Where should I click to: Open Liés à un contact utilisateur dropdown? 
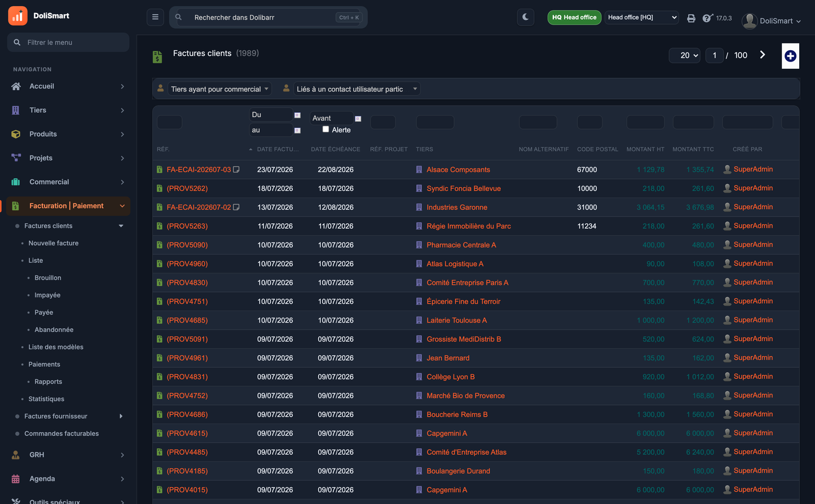click(356, 89)
